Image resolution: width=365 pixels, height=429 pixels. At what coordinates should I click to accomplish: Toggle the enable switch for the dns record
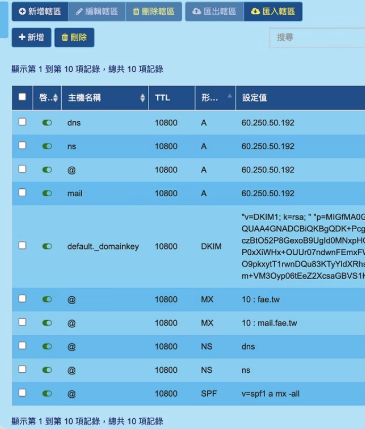click(47, 123)
